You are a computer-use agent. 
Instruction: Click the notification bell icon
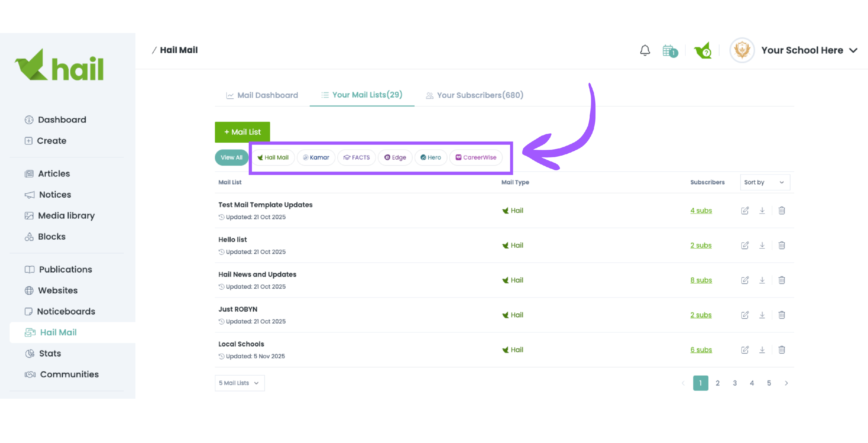[x=645, y=51]
